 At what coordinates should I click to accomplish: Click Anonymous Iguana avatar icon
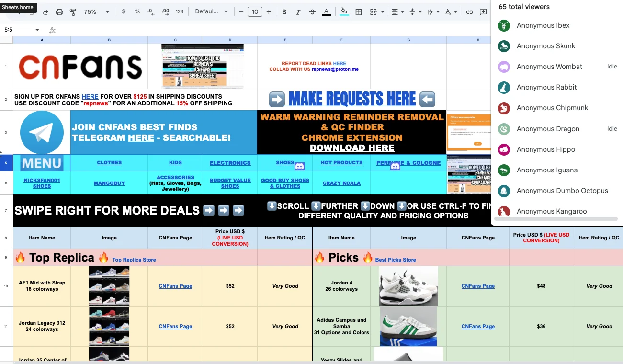(x=504, y=170)
